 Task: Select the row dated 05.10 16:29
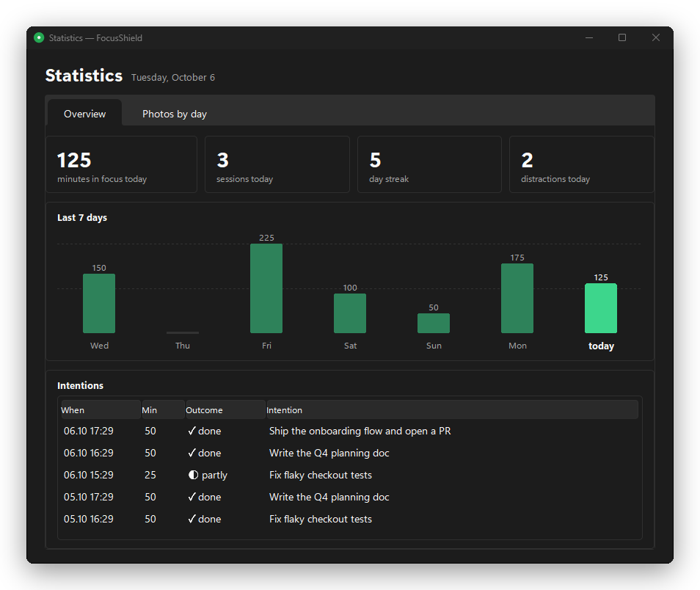point(349,519)
